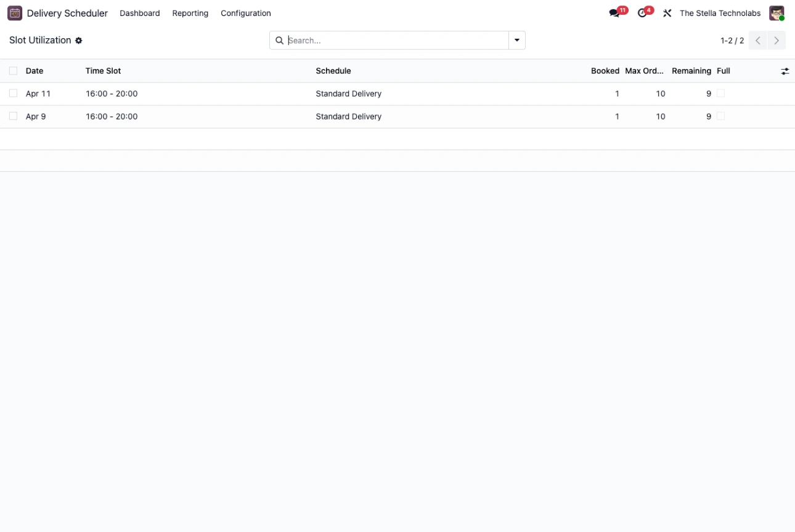
Task: Open the Configuration menu
Action: (x=245, y=13)
